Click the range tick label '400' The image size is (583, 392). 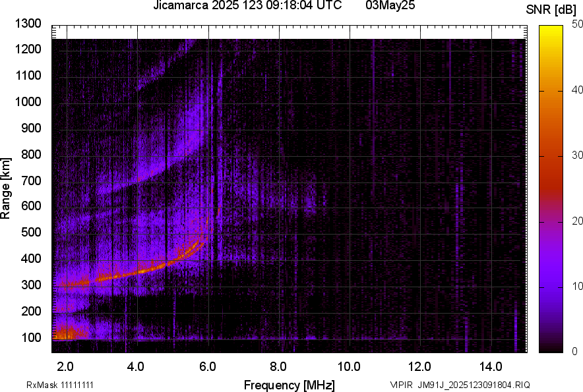pos(31,258)
